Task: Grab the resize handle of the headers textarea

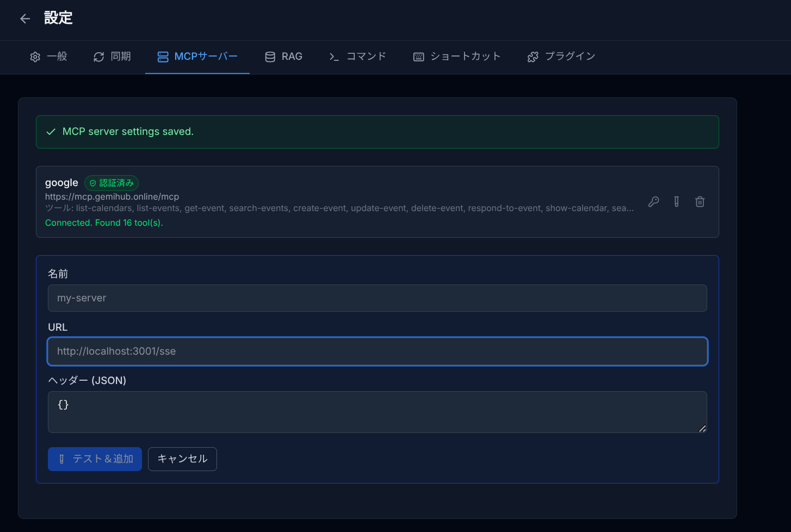Action: click(702, 429)
